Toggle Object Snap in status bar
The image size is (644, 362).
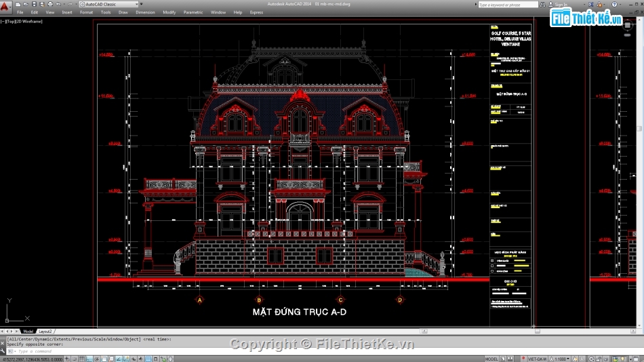click(x=104, y=359)
